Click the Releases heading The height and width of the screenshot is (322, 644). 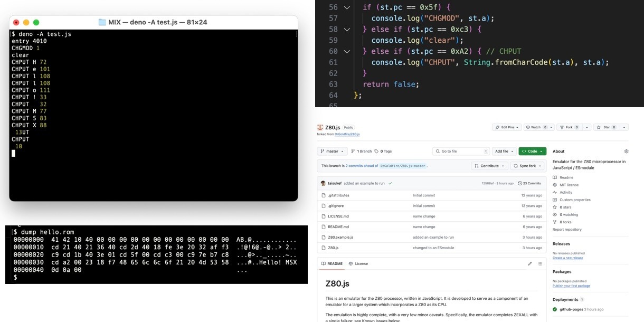(x=561, y=244)
